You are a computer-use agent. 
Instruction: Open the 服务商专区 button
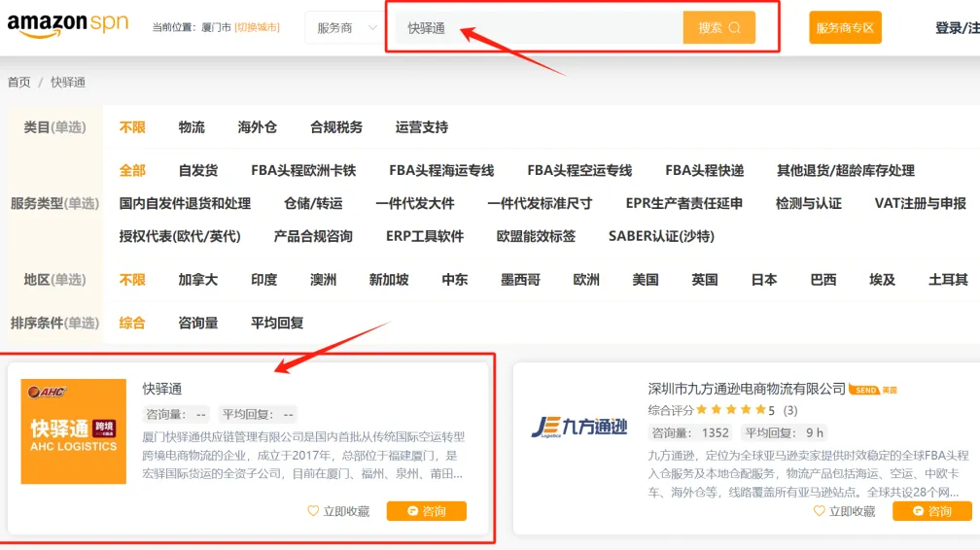pyautogui.click(x=845, y=28)
